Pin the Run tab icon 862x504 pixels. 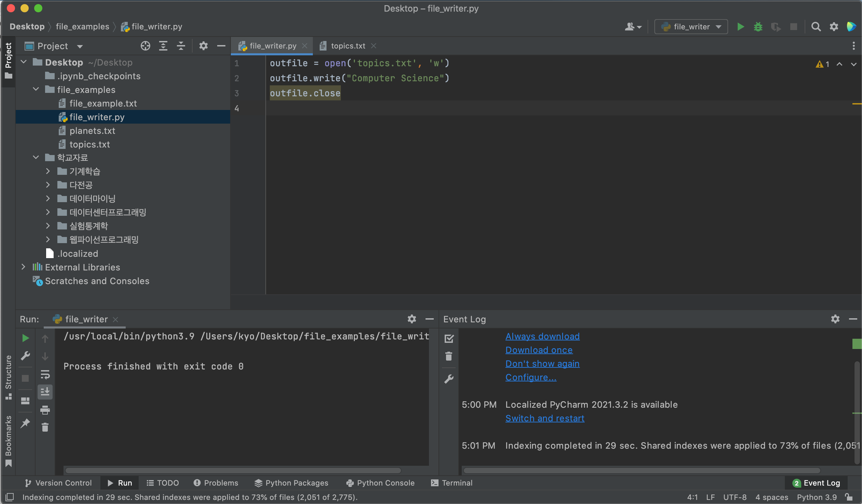(x=25, y=423)
